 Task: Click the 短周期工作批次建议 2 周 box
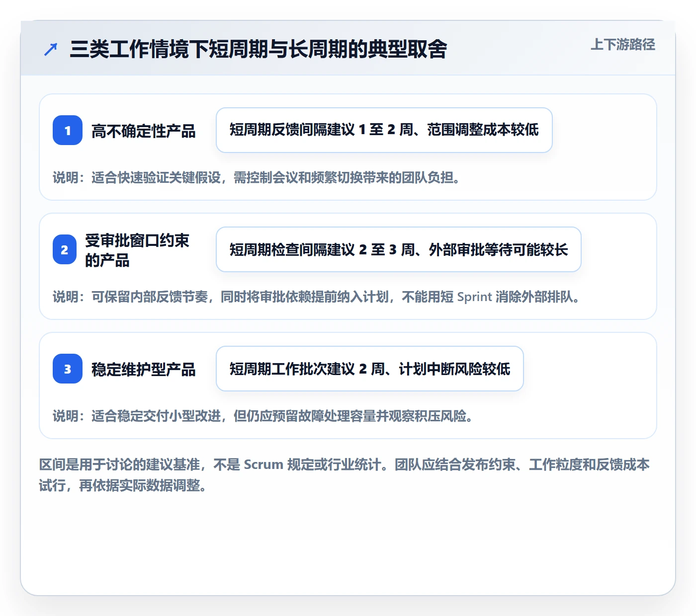370,369
